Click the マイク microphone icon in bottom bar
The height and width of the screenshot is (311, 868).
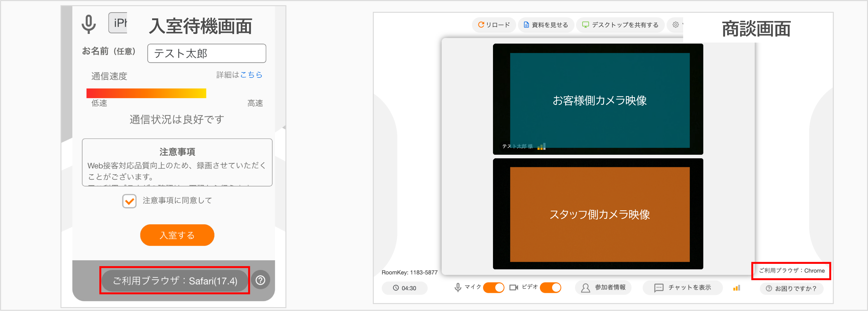458,287
